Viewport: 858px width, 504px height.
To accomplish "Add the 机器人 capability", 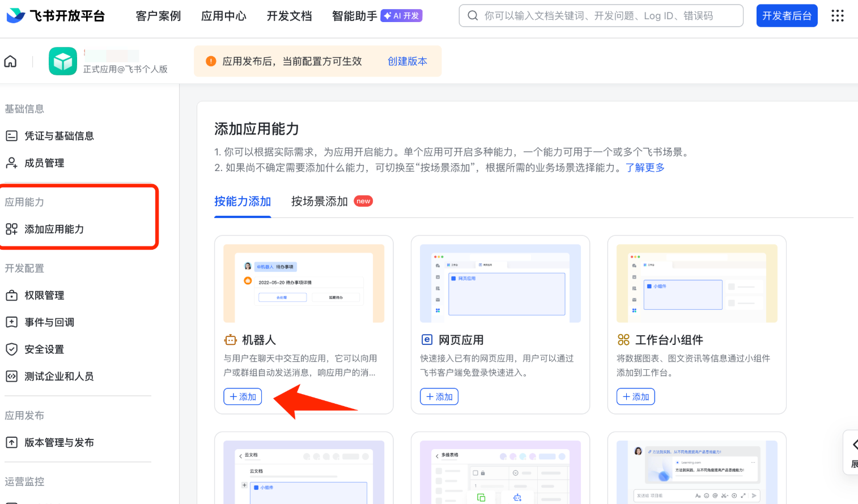I will [243, 397].
